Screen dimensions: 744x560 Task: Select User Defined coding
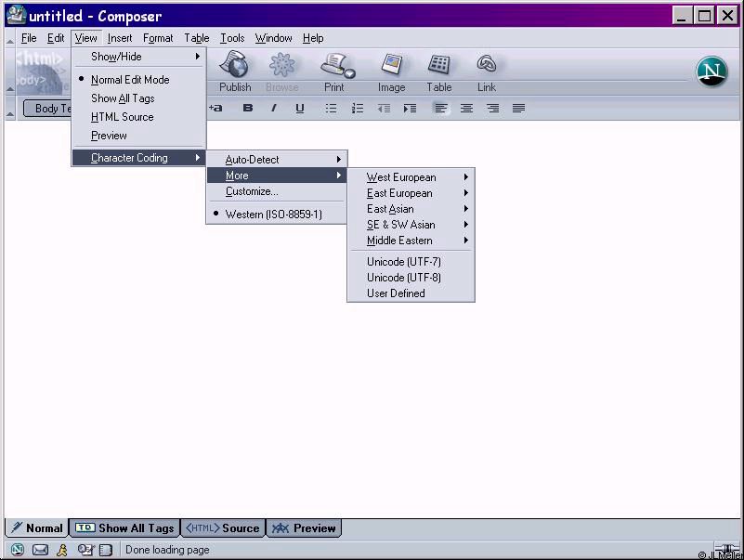[x=411, y=293]
